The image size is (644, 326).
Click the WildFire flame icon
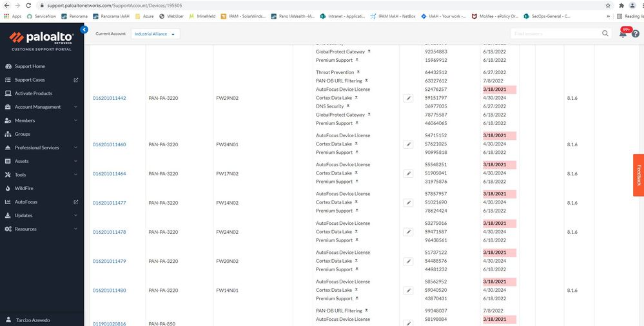(x=8, y=188)
